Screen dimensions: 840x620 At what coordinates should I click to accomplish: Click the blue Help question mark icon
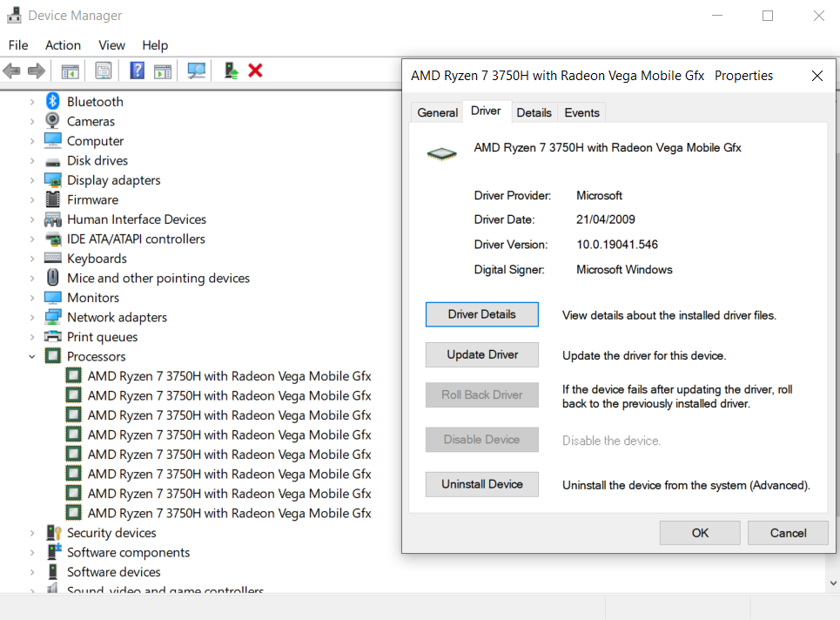tap(138, 71)
